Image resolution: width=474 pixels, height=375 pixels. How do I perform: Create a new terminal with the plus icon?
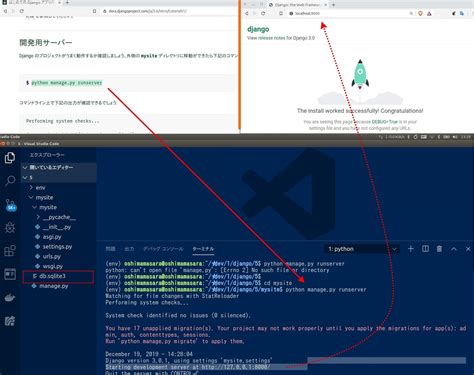click(x=411, y=249)
